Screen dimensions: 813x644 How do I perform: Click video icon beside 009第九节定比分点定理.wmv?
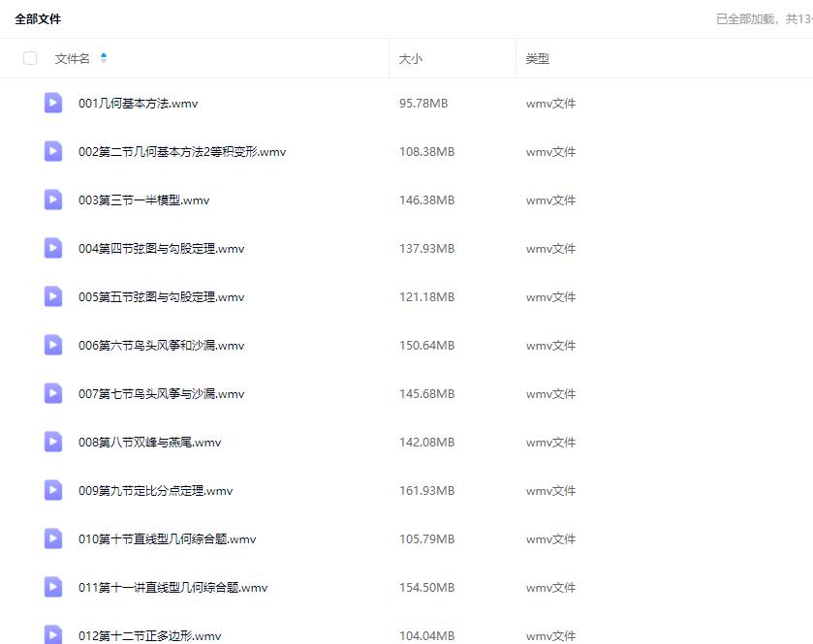(53, 490)
